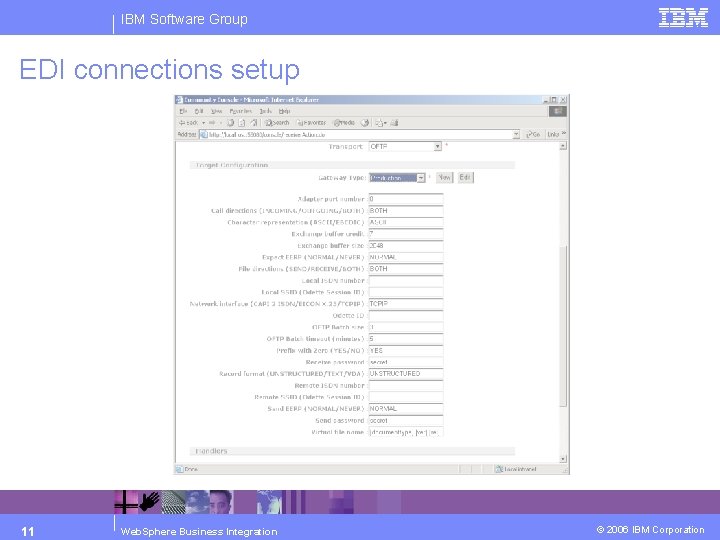Open the Favorites menu
This screenshot has height=540, width=720.
[x=241, y=111]
